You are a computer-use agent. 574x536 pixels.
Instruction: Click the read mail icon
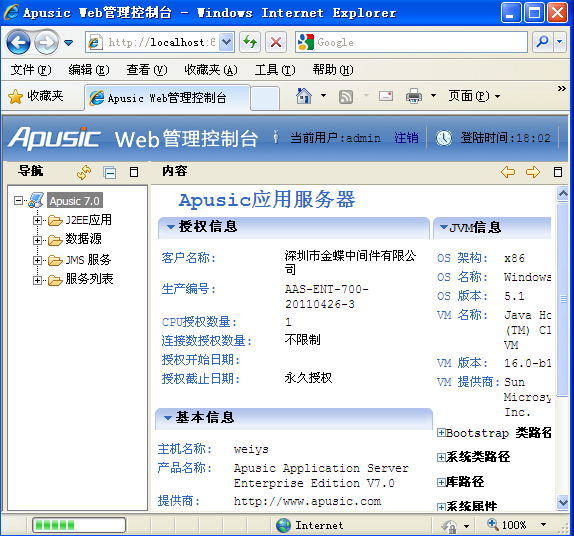coord(386,96)
